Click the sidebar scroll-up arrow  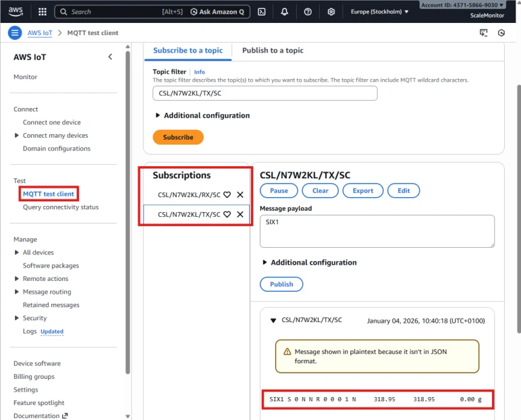[x=128, y=47]
